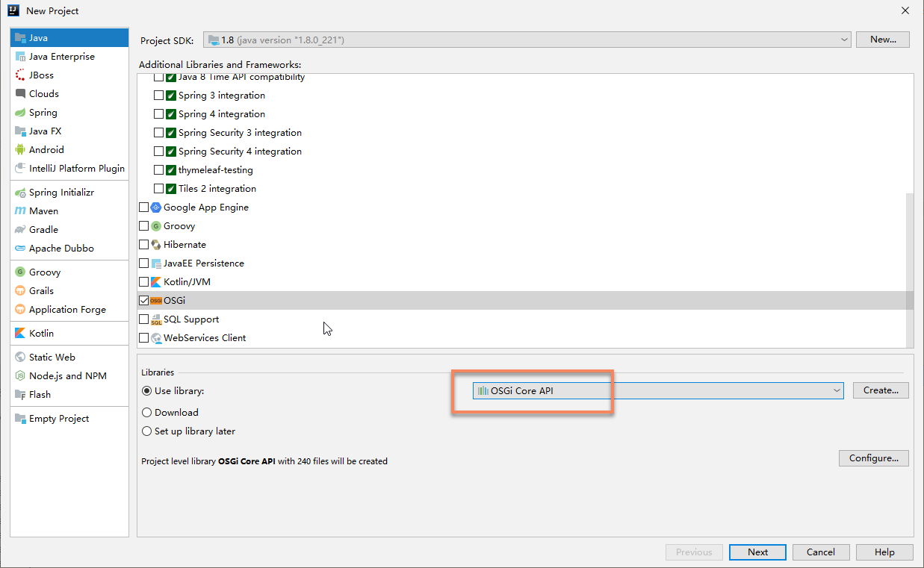Select Use library radio button
The width and height of the screenshot is (924, 568).
pyautogui.click(x=146, y=391)
